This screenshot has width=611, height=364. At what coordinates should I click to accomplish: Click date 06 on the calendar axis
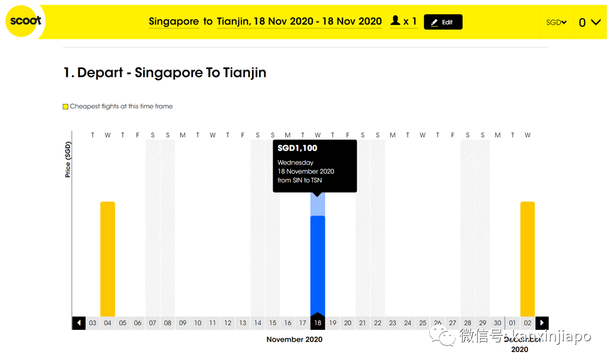137,323
